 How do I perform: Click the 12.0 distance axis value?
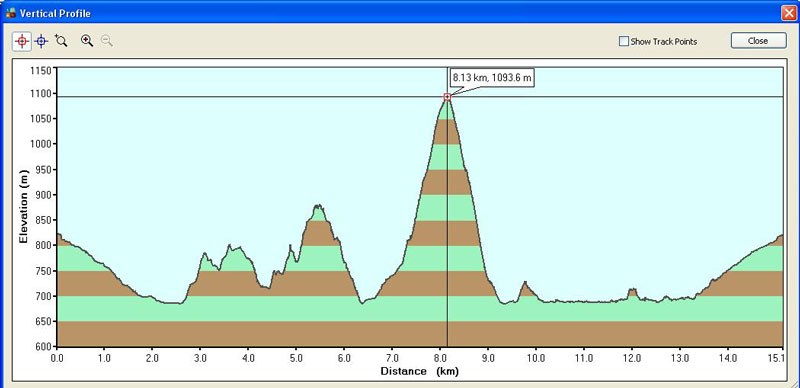pos(632,358)
